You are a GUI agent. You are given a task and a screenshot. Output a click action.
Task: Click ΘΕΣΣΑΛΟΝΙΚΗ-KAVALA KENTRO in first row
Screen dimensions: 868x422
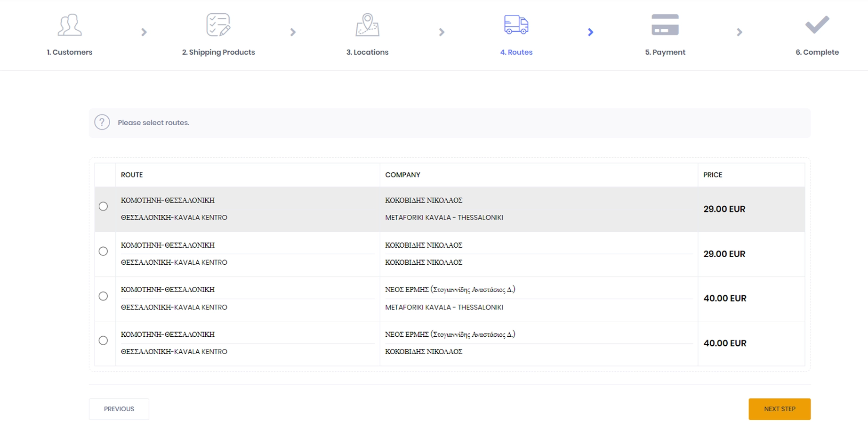(x=174, y=218)
